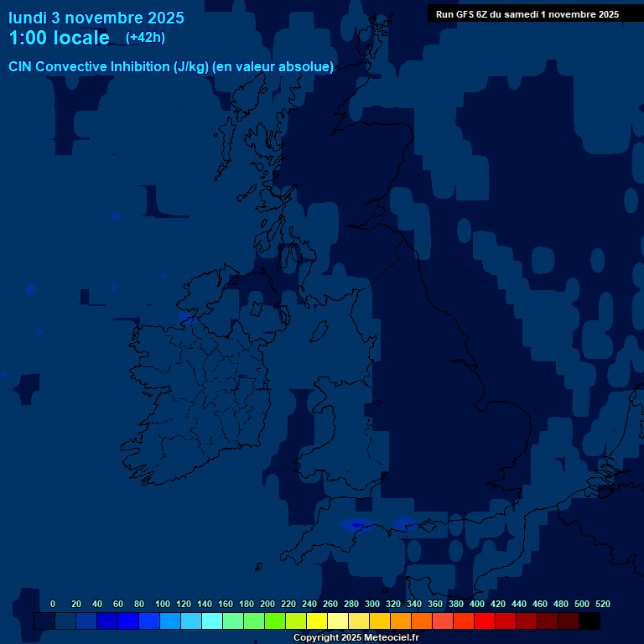Open the 'Copyright 2025 Meteociel.fr' credit text
This screenshot has height=644, width=644.
(x=356, y=637)
